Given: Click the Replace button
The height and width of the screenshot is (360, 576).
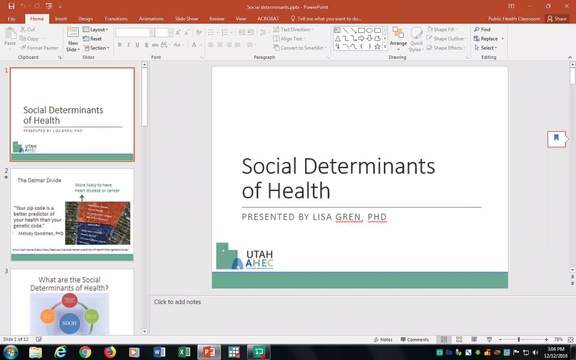Looking at the screenshot, I should 488,39.
